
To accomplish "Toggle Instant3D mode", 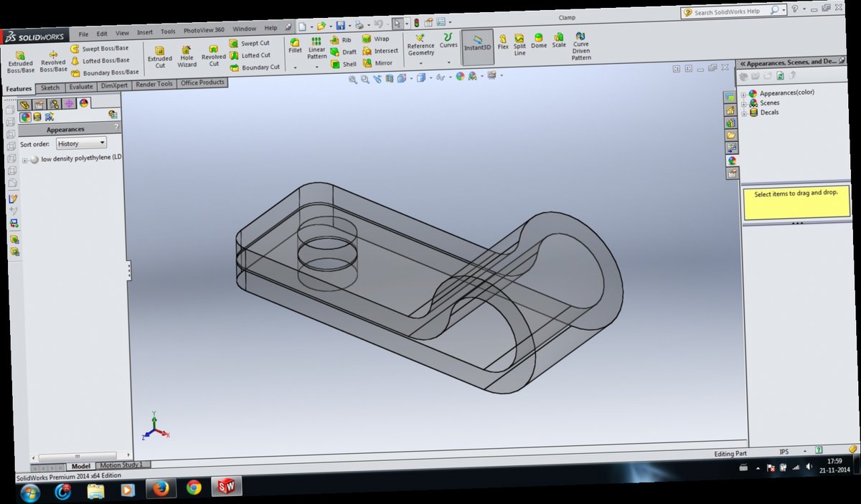I will click(x=477, y=44).
